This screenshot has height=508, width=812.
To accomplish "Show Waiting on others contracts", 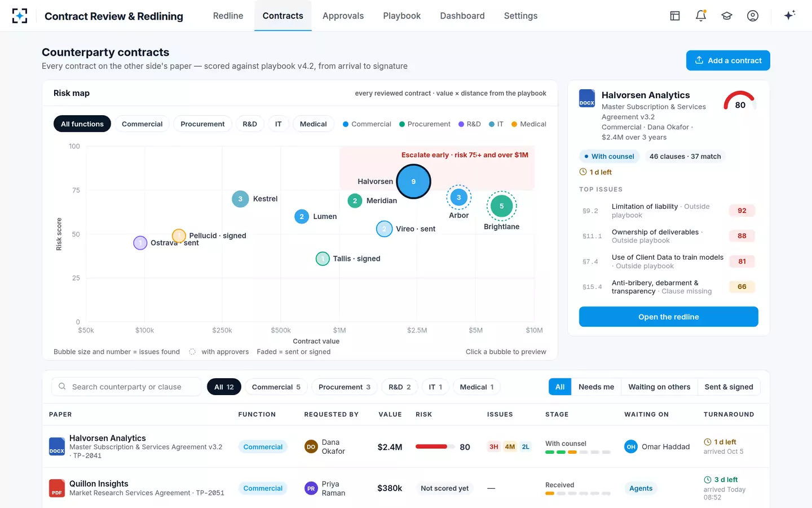I will click(659, 387).
